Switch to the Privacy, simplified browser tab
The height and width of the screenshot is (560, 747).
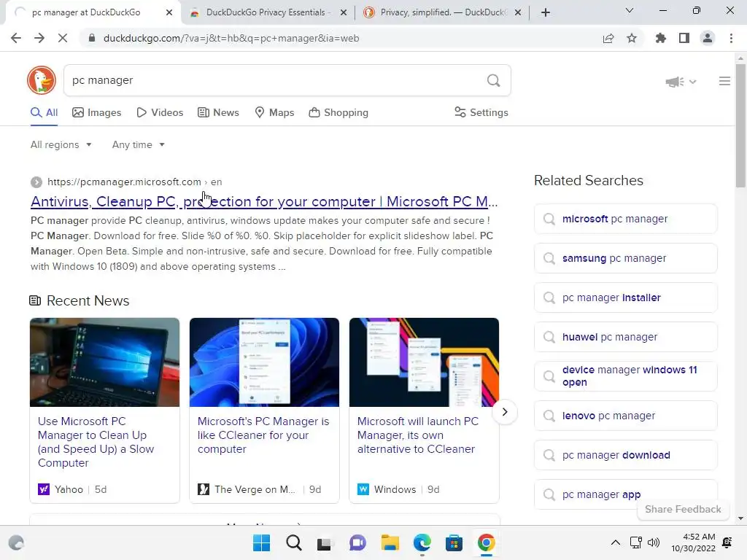443,13
